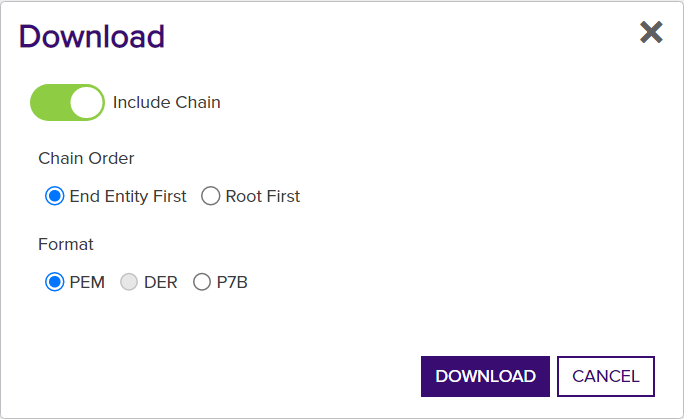Viewport: 684px width, 419px height.
Task: Click the PEM label text
Action: [87, 282]
